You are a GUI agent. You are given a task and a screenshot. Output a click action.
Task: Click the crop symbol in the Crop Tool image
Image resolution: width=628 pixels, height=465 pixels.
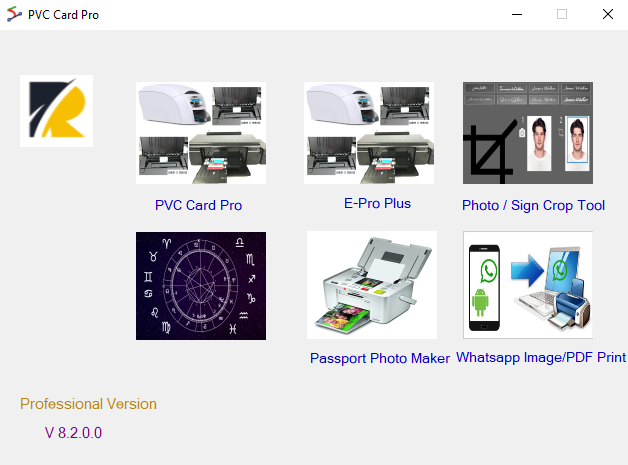coord(490,152)
